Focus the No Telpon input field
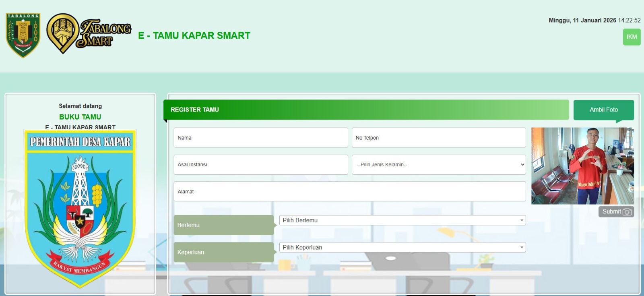The image size is (644, 296). (439, 138)
